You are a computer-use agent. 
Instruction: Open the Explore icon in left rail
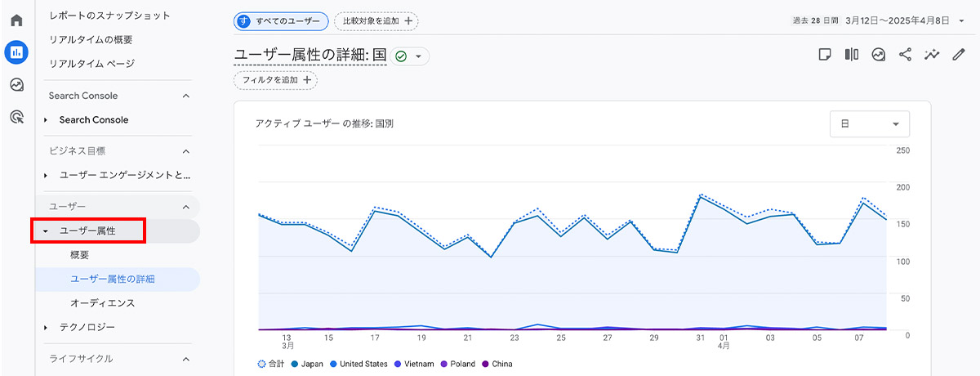tap(16, 85)
